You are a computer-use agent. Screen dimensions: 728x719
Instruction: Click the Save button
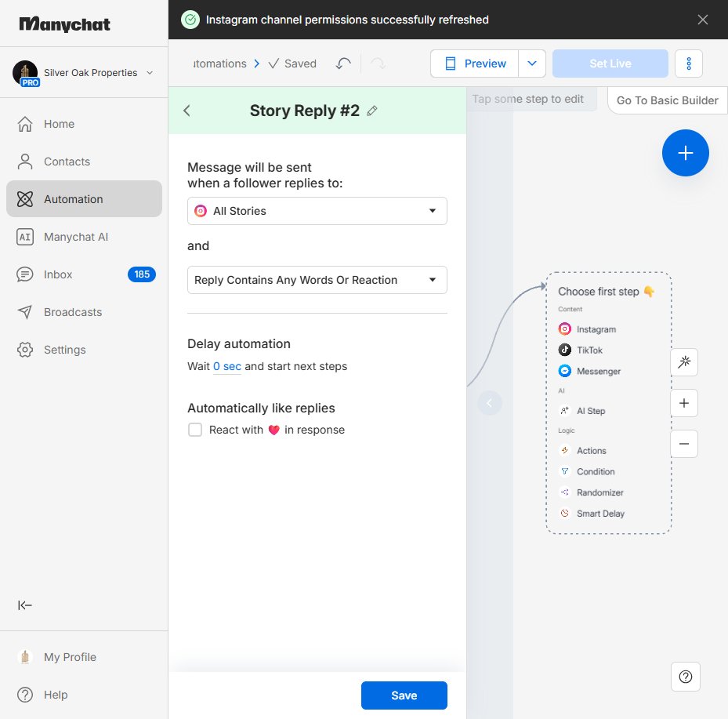tap(404, 695)
